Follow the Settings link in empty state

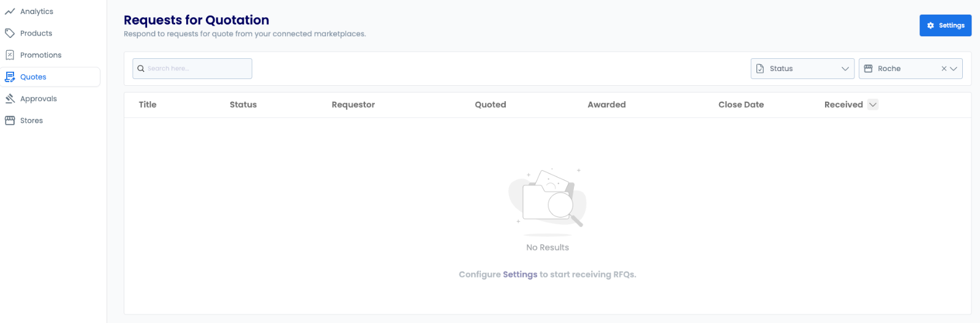(x=520, y=275)
